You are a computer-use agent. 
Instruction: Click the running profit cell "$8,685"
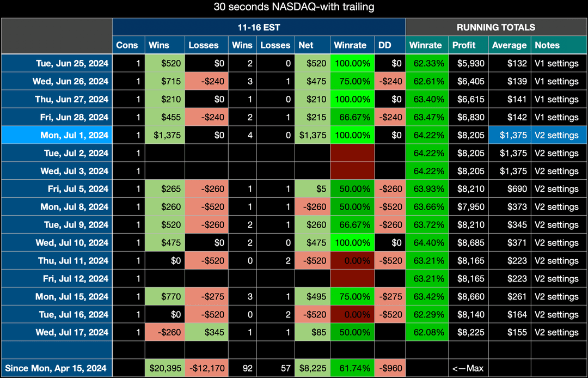coord(468,242)
